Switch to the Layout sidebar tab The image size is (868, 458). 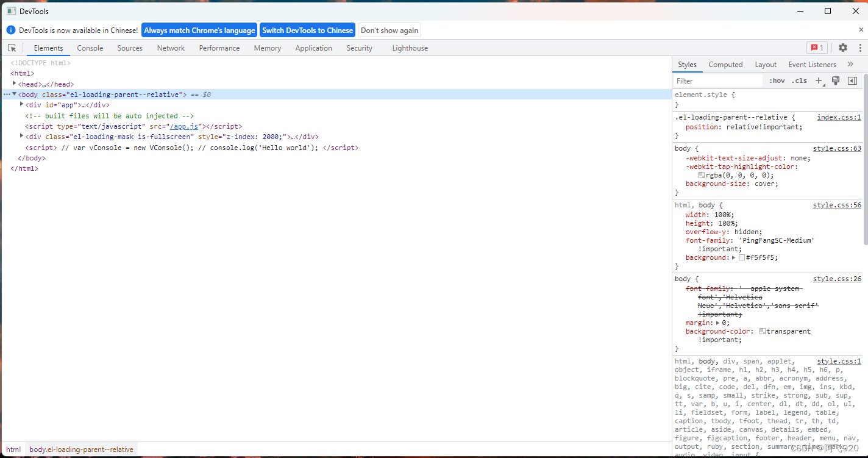[x=766, y=65]
